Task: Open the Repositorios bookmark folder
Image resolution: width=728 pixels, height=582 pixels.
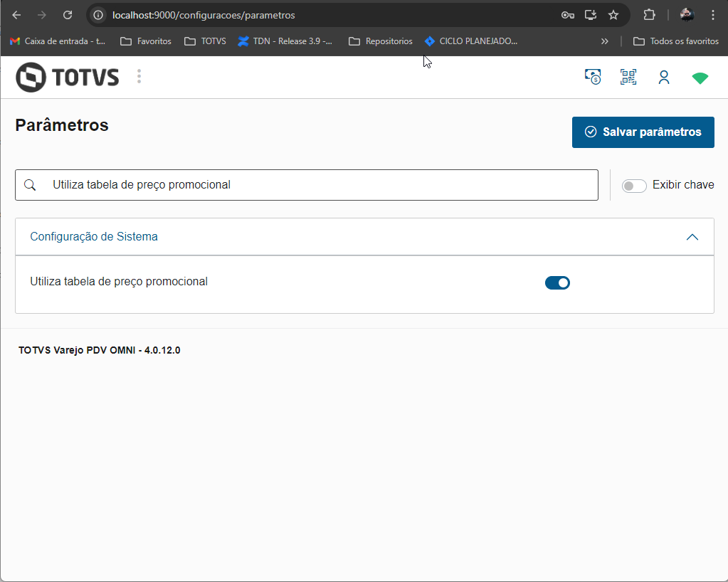Action: point(380,41)
